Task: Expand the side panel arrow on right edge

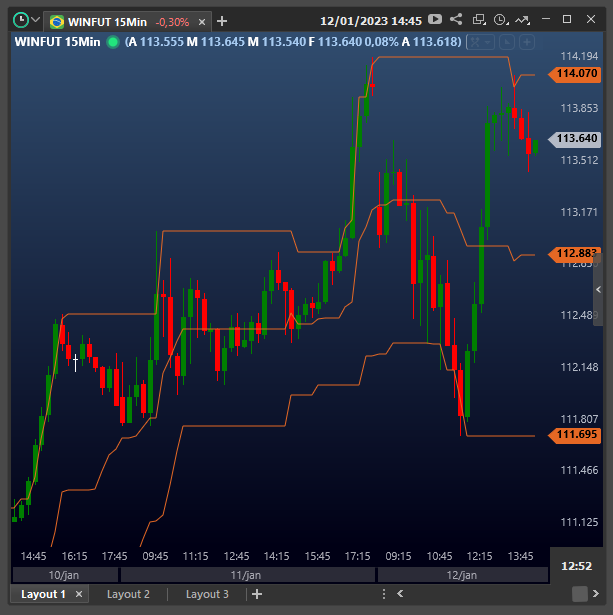Action: pyautogui.click(x=598, y=289)
